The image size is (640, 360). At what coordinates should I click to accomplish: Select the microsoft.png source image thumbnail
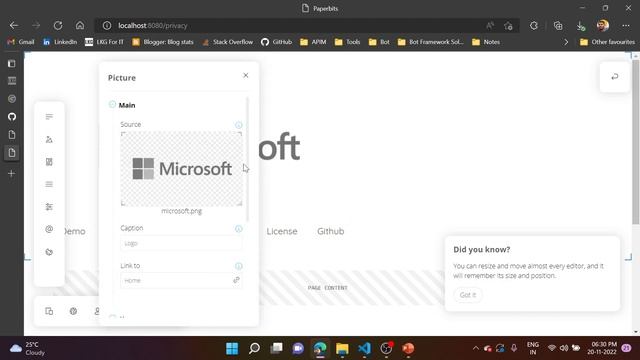click(x=181, y=169)
